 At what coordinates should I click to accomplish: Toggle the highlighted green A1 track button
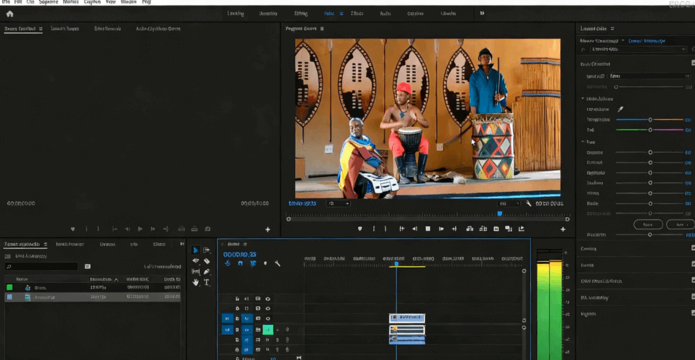click(268, 329)
